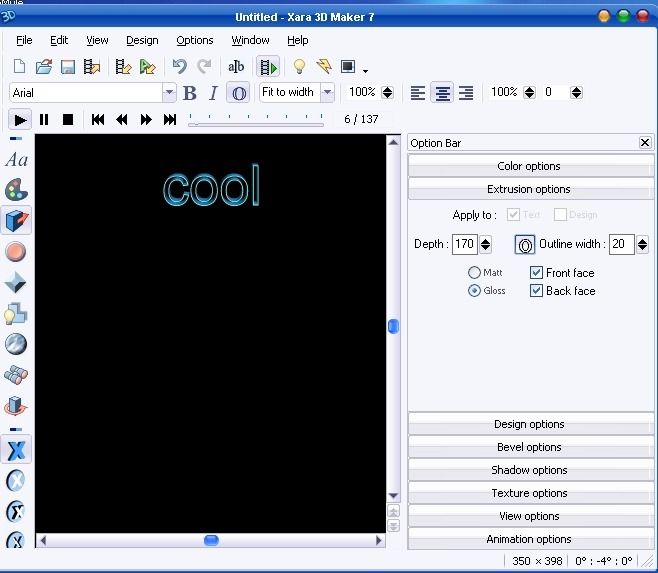658x573 pixels.
Task: Center-align the text
Action: [x=442, y=92]
